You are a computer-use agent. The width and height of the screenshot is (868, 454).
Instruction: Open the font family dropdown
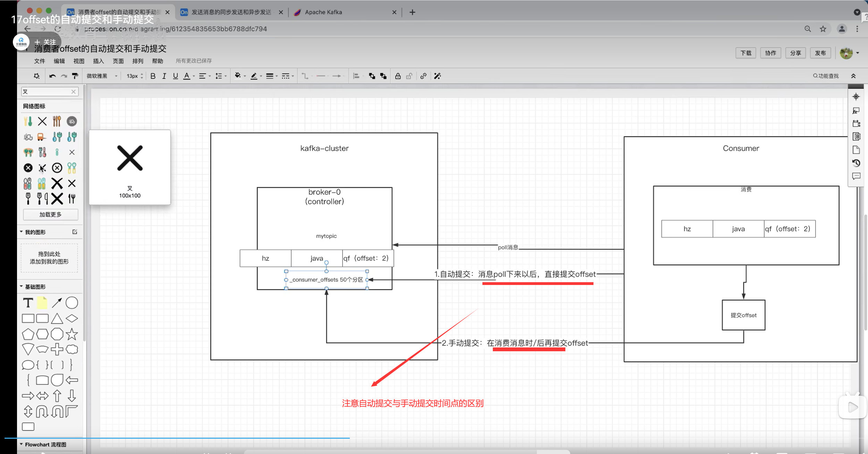(x=102, y=76)
